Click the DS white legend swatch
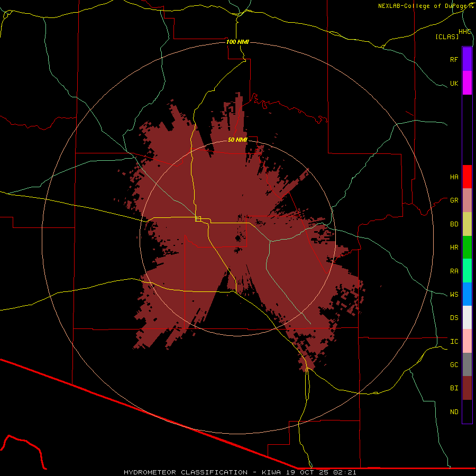476x476 pixels. 467,317
